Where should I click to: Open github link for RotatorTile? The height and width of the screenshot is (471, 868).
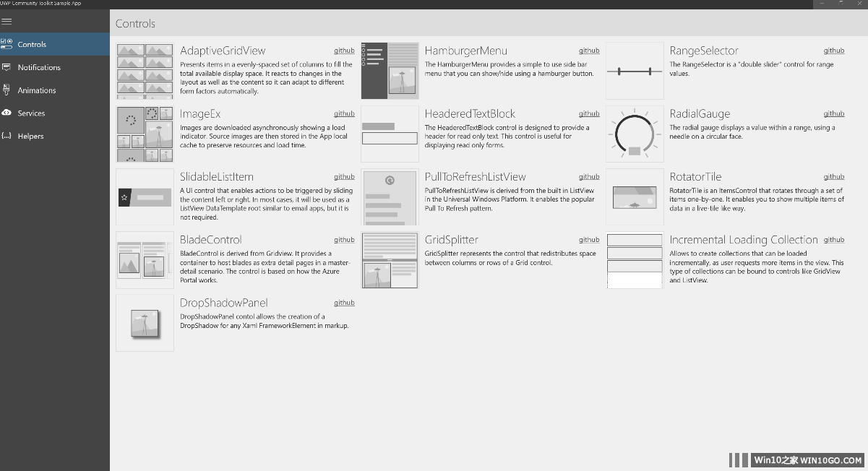click(x=834, y=176)
